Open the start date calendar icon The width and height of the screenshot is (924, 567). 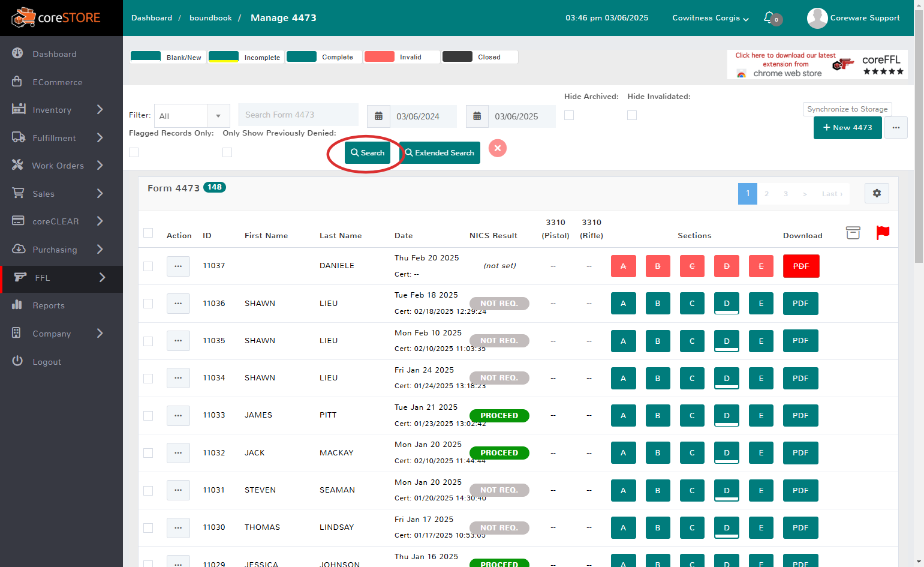(378, 116)
